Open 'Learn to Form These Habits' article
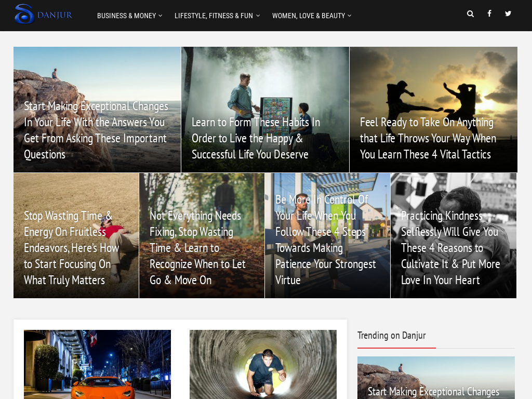This screenshot has height=399, width=532. (x=265, y=110)
